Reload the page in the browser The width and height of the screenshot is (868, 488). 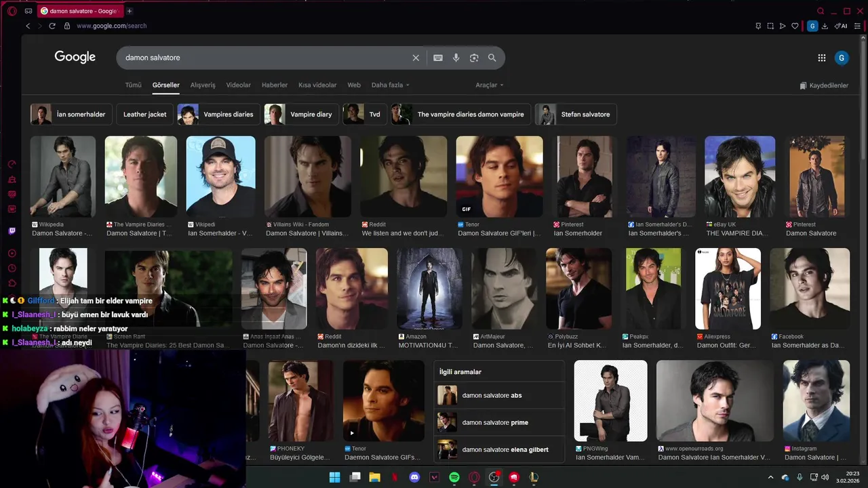(x=52, y=26)
